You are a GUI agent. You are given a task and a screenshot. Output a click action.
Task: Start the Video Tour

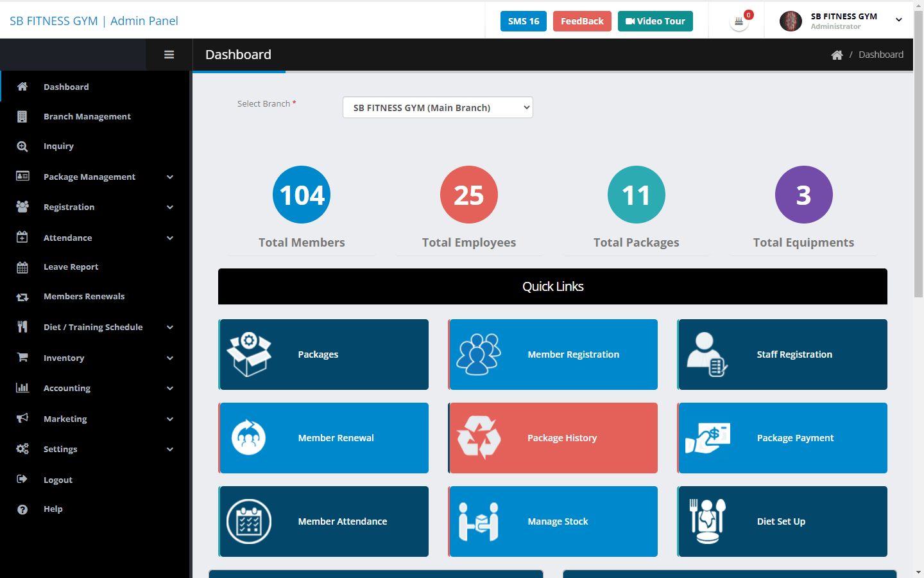(x=655, y=21)
